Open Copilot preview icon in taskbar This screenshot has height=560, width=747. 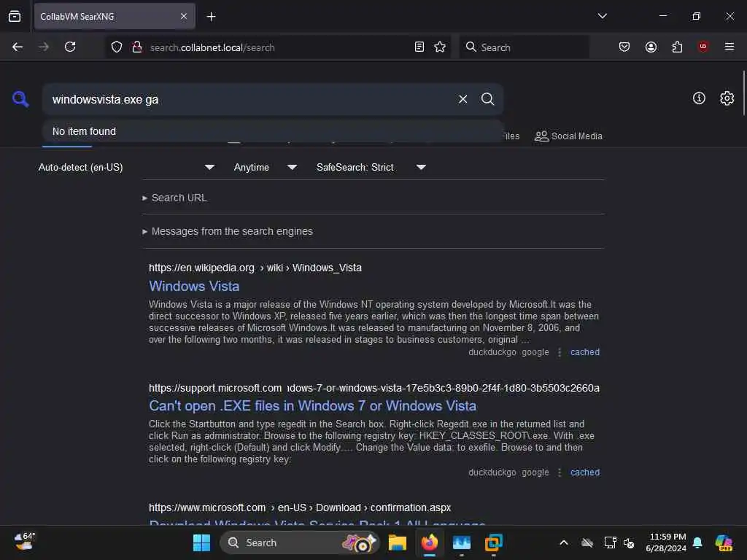[724, 542]
